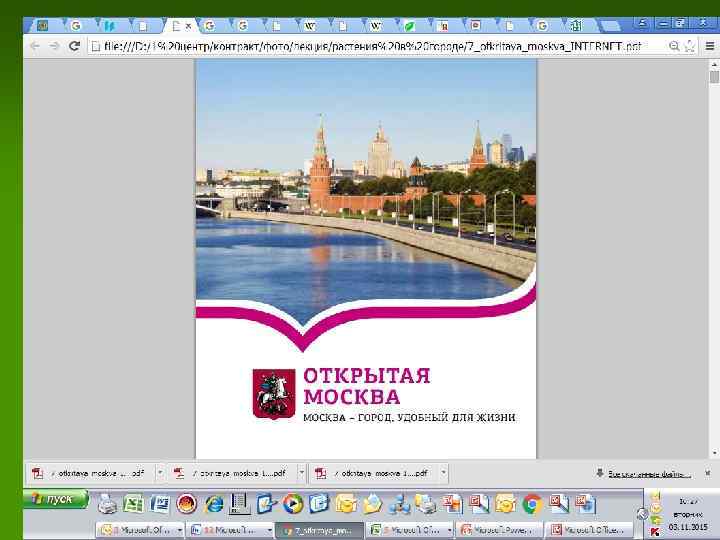This screenshot has width=720, height=540.
Task: Launch Internet Explorer from Quick Launch
Action: [x=214, y=505]
